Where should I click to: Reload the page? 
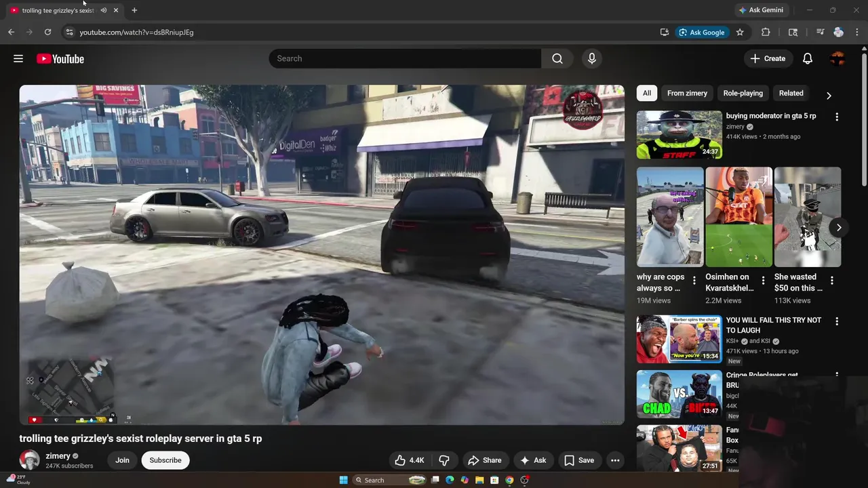pos(47,32)
